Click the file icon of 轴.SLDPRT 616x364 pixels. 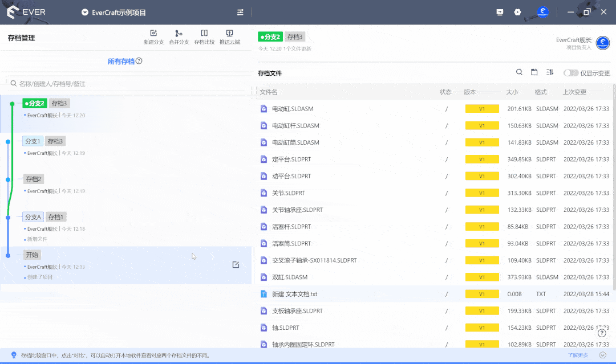coord(264,328)
